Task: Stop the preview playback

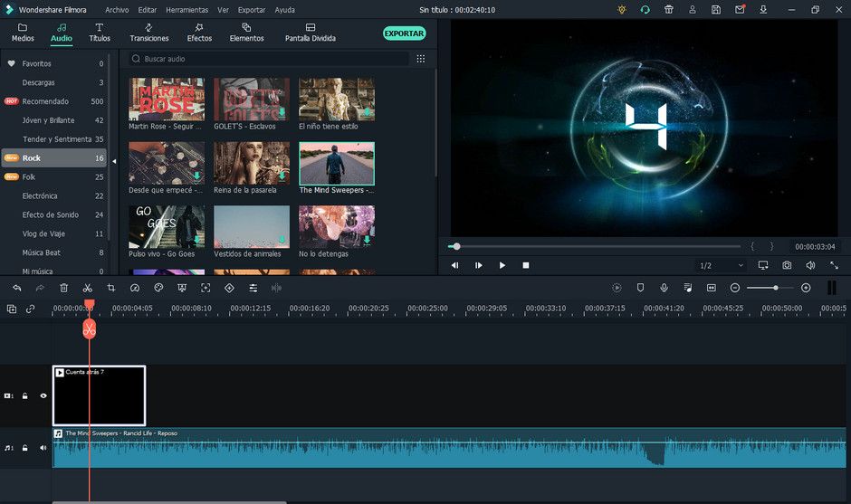Action: tap(526, 265)
